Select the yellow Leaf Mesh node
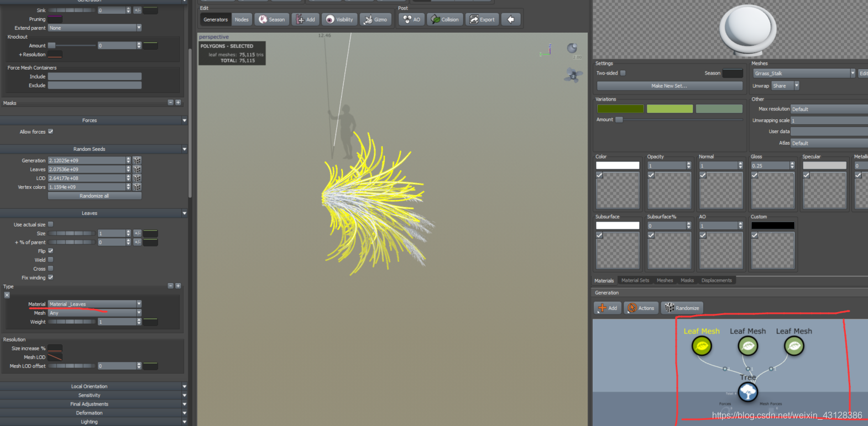The image size is (868, 426). coord(702,346)
